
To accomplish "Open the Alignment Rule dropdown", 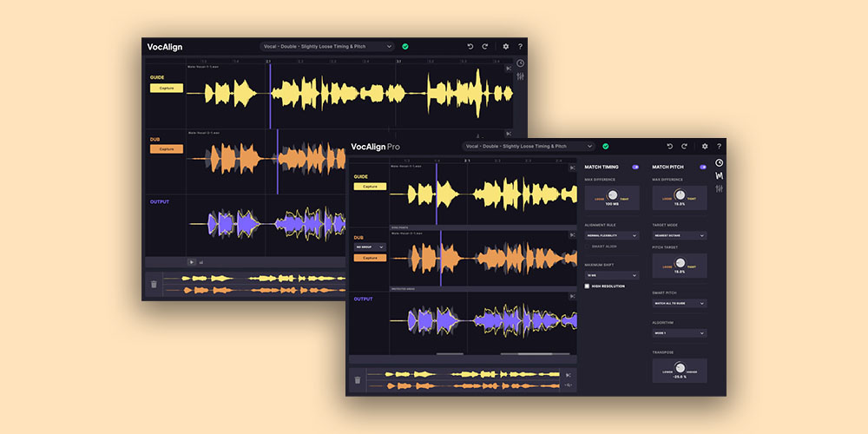I will click(x=612, y=235).
